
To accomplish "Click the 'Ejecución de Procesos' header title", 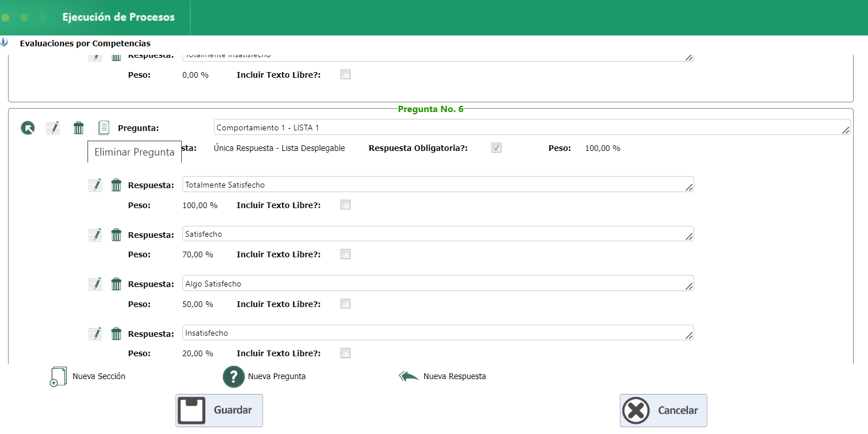I will pos(118,17).
